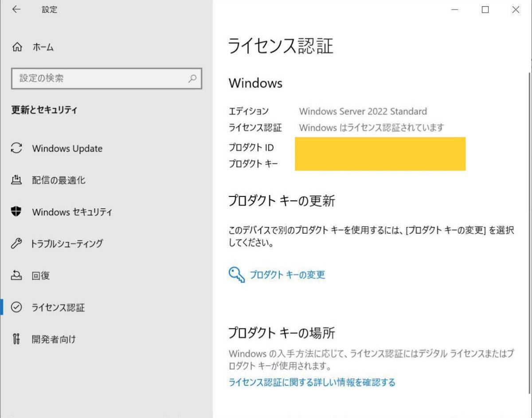Click the ライセンス認証 page title
The image size is (532, 418).
(281, 46)
